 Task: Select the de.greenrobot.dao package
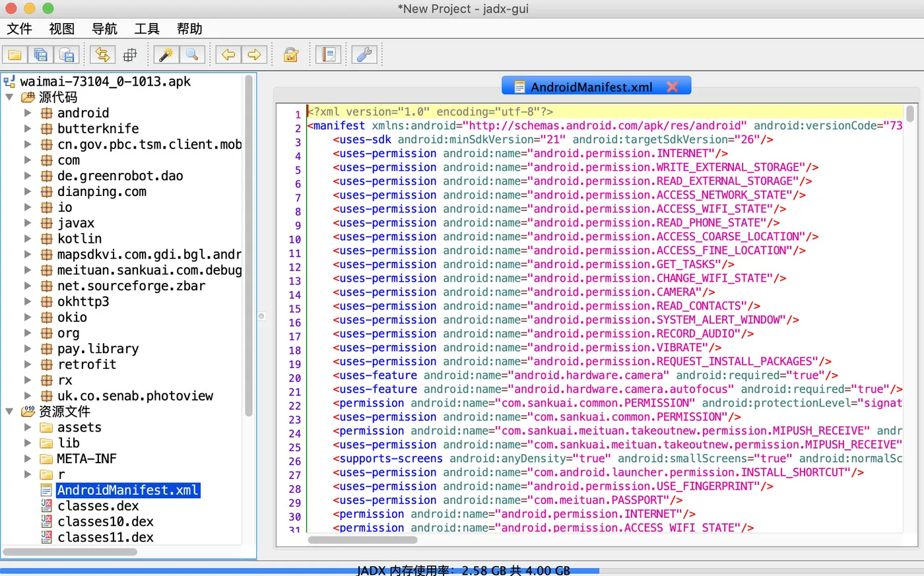click(120, 176)
